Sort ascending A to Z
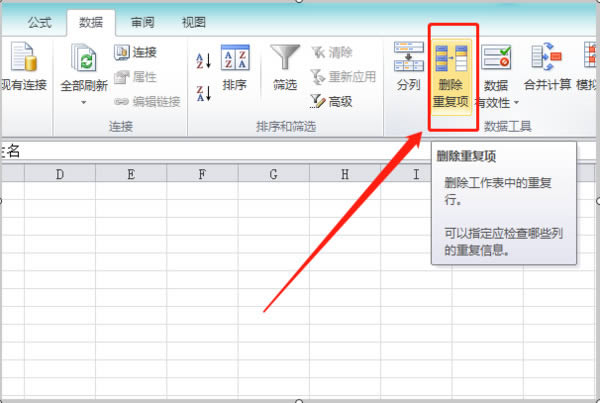The height and width of the screenshot is (403, 600). pyautogui.click(x=203, y=62)
